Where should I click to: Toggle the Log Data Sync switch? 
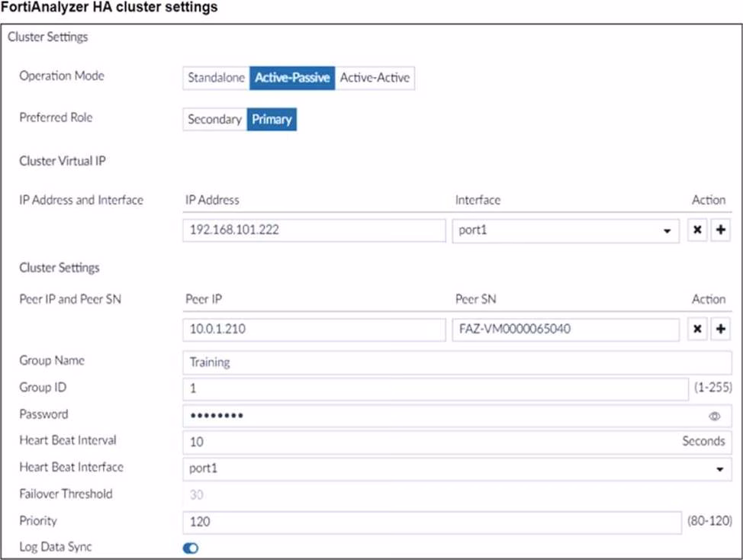[191, 548]
